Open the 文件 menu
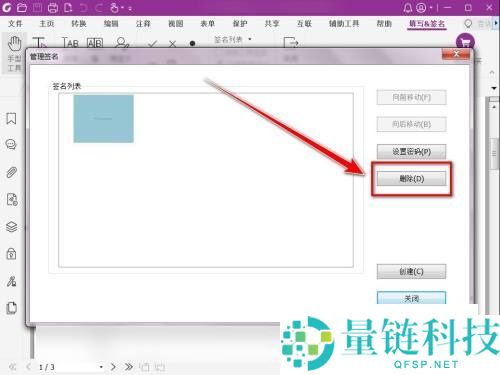Viewport: 500px width, 375px height. pos(15,24)
